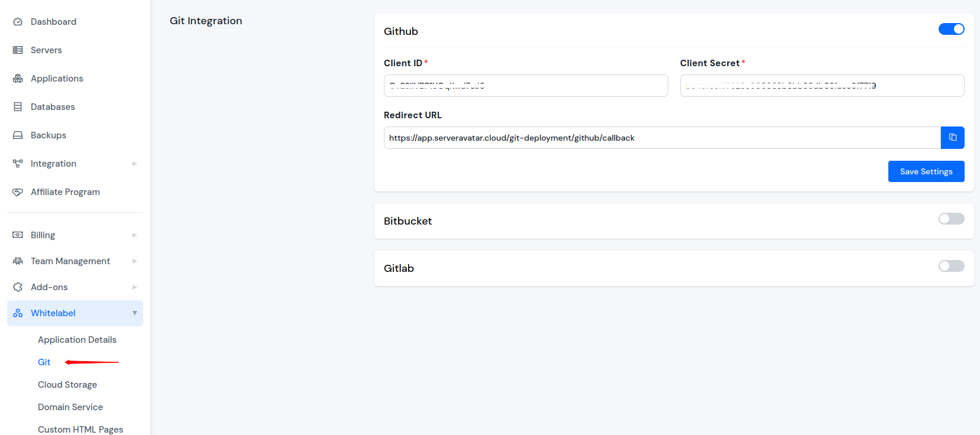Click the Applications cubes icon
Viewport: 980px width, 435px height.
[x=18, y=79]
